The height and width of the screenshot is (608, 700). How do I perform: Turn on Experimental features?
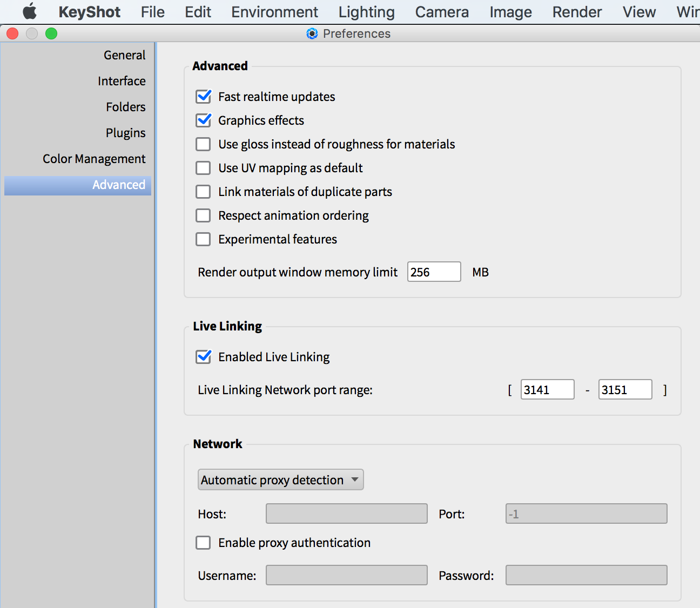click(204, 239)
